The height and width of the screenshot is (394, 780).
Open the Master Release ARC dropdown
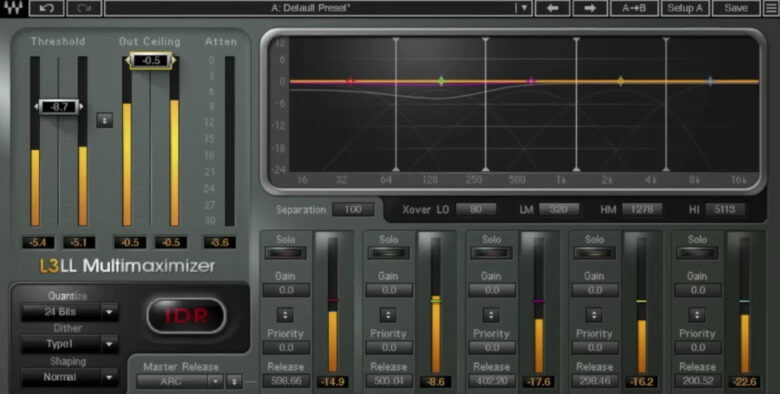pos(180,382)
